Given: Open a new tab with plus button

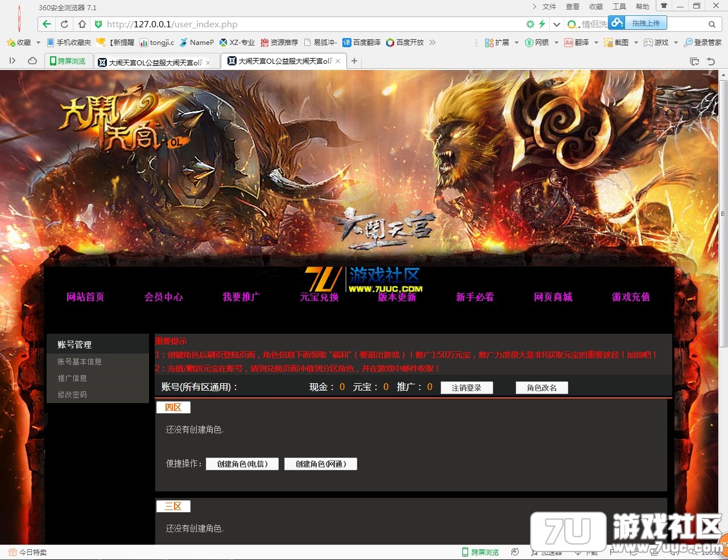Looking at the screenshot, I should click(354, 61).
